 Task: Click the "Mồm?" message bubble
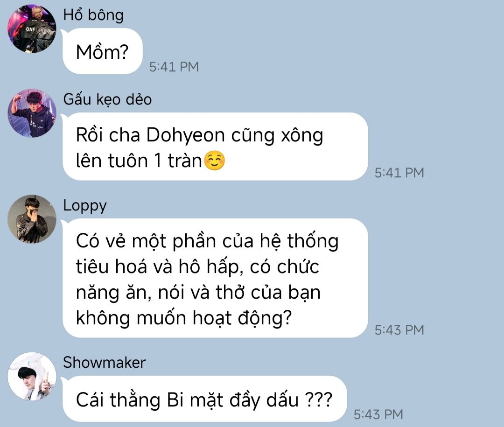[103, 51]
